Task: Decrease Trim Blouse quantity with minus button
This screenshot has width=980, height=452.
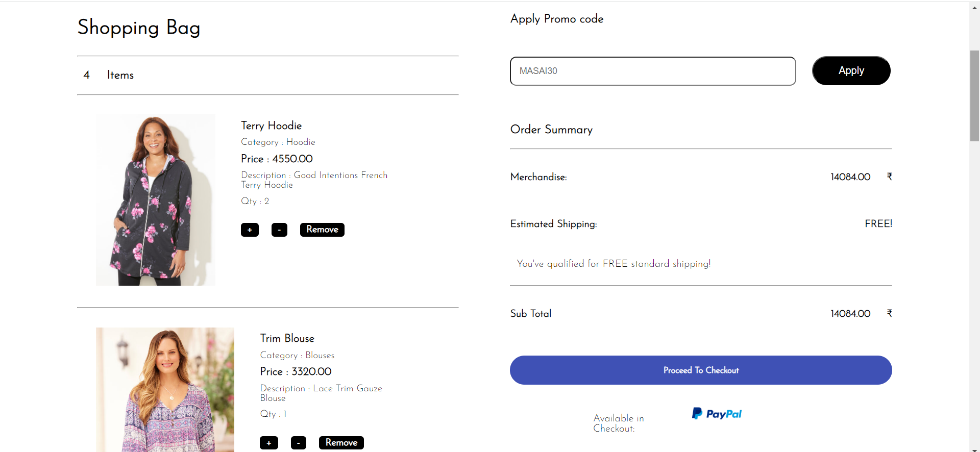Action: tap(299, 443)
